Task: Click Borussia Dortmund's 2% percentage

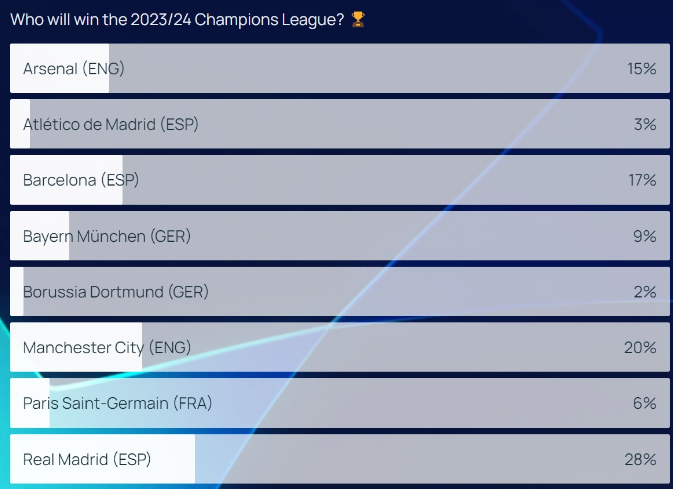Action: click(645, 292)
